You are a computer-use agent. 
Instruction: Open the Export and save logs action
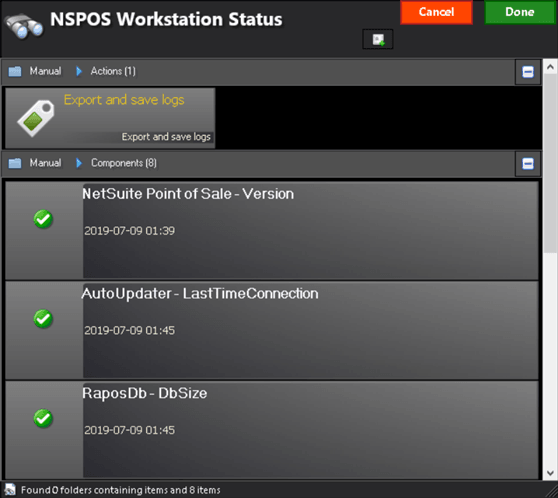click(x=110, y=118)
